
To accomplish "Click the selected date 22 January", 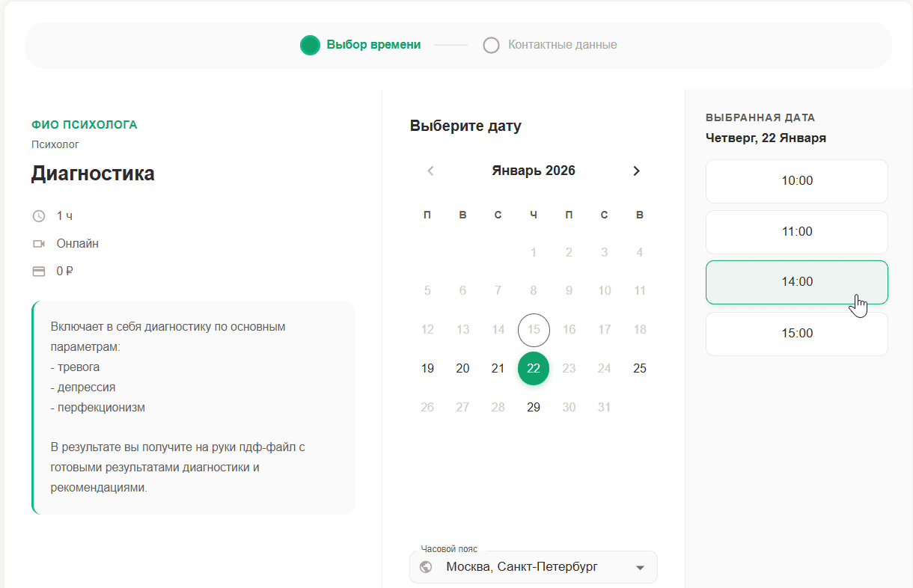I will pos(534,368).
